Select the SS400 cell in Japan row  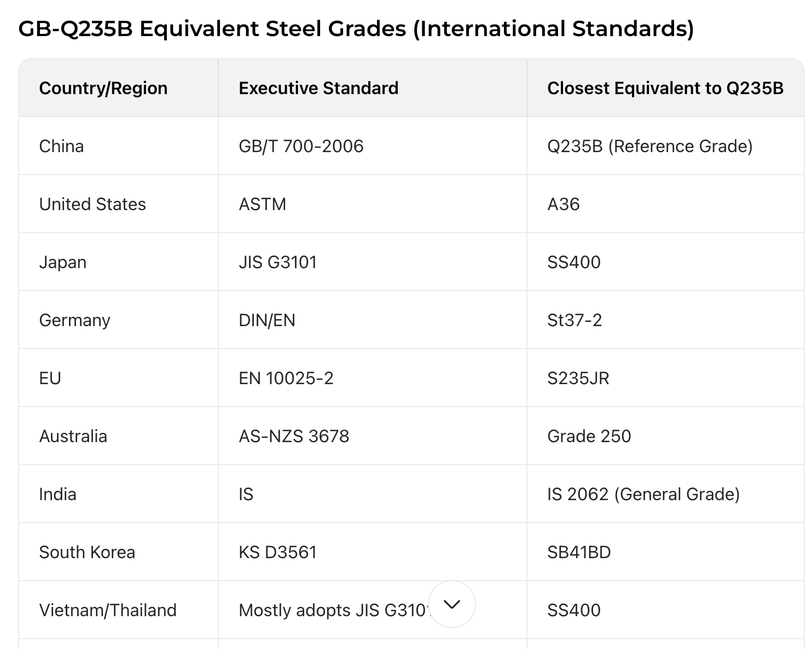573,262
